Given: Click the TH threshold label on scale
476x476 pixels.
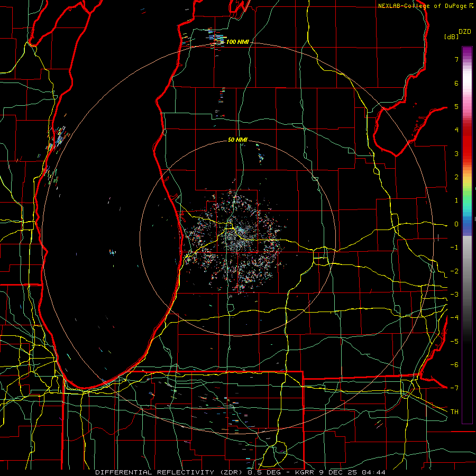Looking at the screenshot, I should point(454,412).
